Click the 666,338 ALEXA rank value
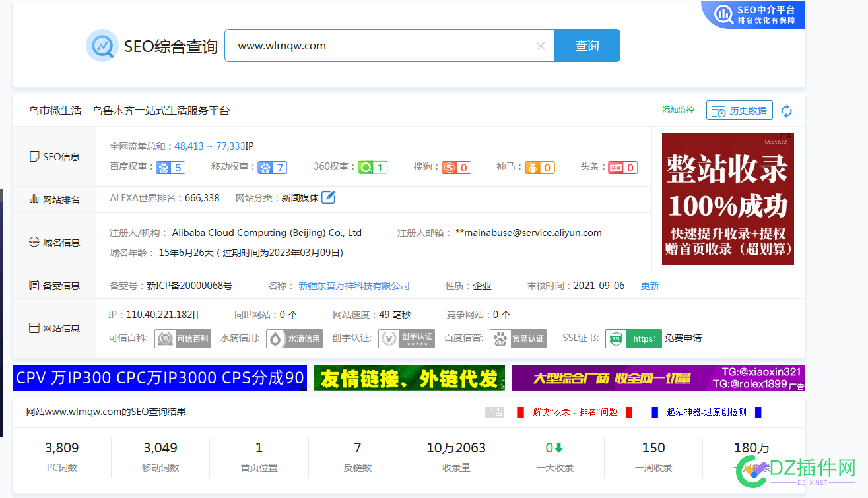868x498 pixels. tap(202, 197)
